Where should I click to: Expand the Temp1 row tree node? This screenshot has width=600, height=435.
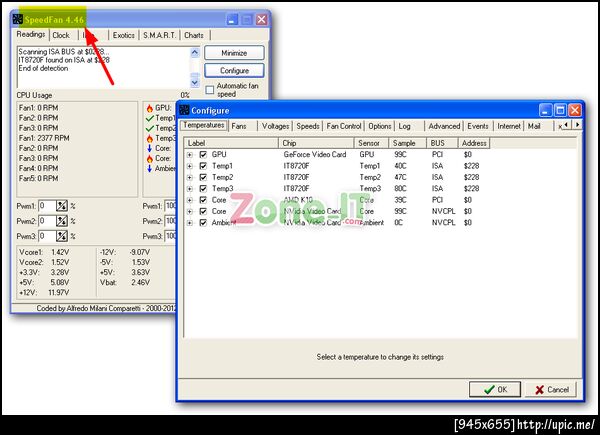pos(190,166)
